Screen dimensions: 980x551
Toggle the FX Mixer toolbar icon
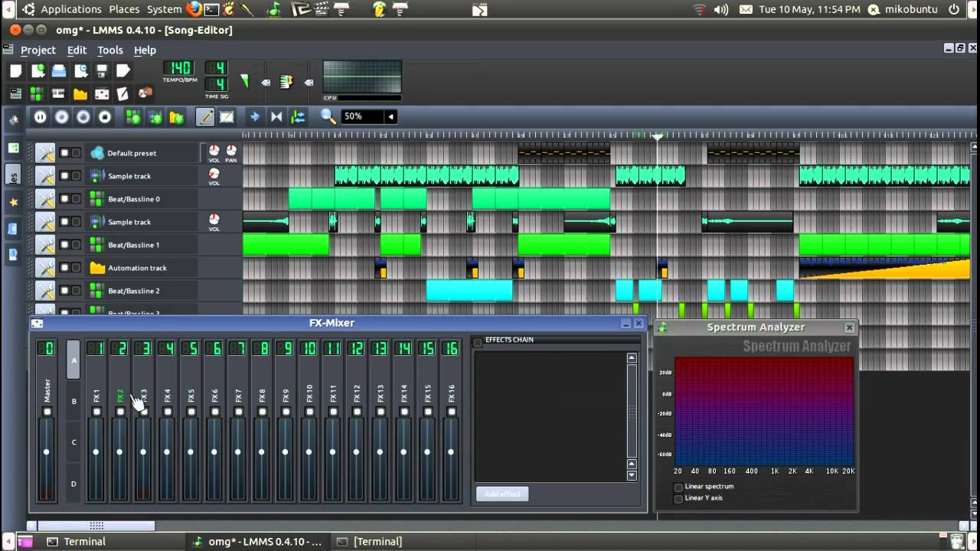[101, 93]
